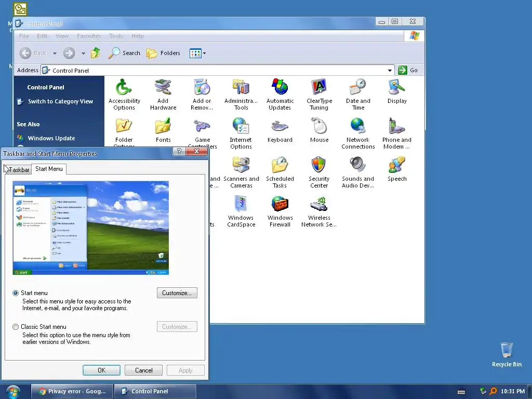Open Display settings icon

(x=397, y=91)
